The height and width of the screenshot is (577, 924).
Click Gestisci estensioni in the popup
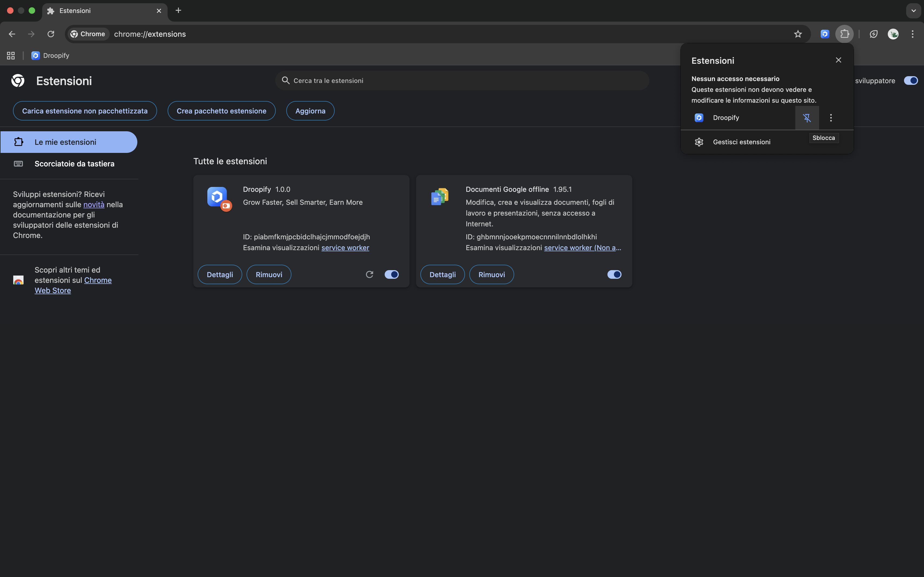767,142
